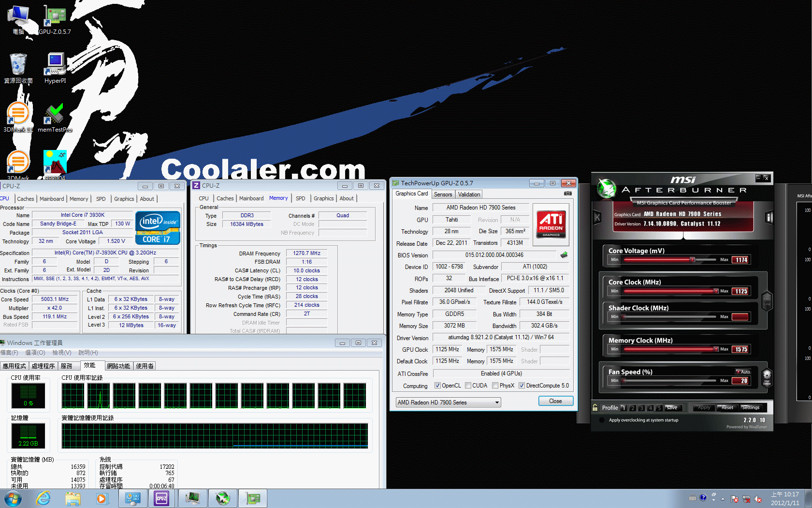
Task: Open the About tab in CPU-Z Memory window
Action: (x=346, y=198)
